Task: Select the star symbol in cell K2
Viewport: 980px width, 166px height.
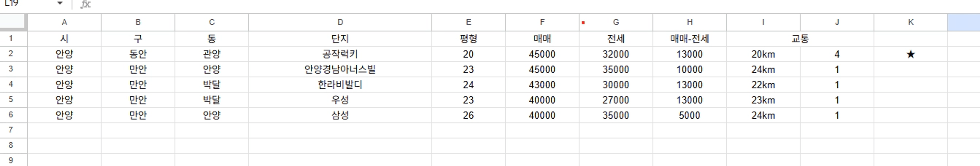Action: coord(910,54)
